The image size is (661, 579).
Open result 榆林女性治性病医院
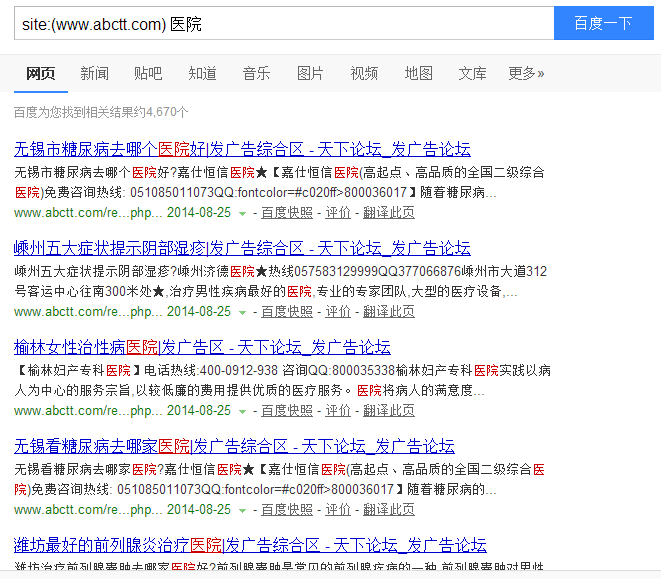point(202,347)
